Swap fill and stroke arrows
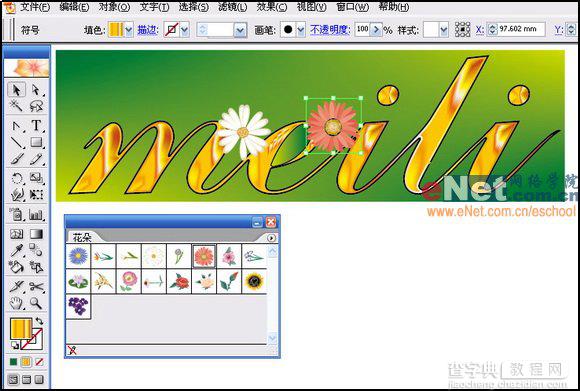The width and height of the screenshot is (580, 391). [39, 321]
